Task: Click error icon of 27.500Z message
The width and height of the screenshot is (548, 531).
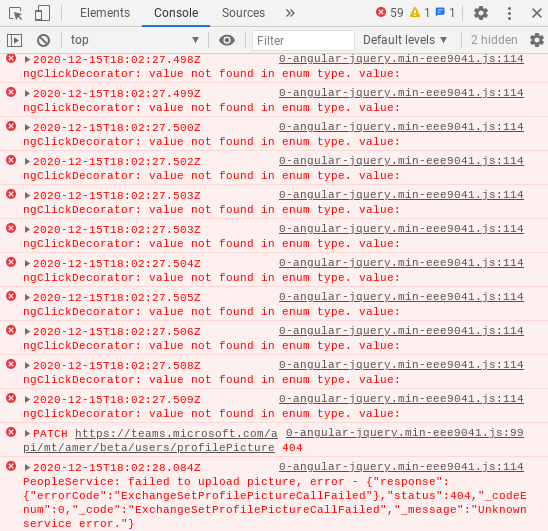Action: 11,126
